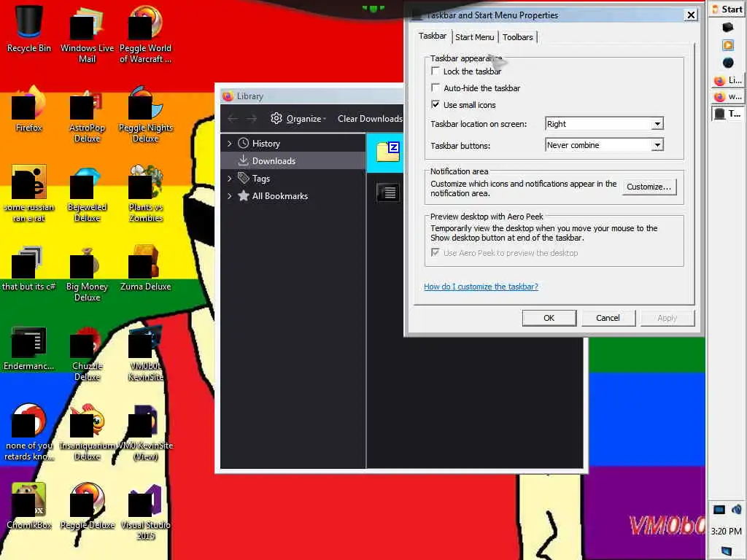Click Clear Downloads in Library toolbar
This screenshot has width=747, height=560.
coord(370,119)
